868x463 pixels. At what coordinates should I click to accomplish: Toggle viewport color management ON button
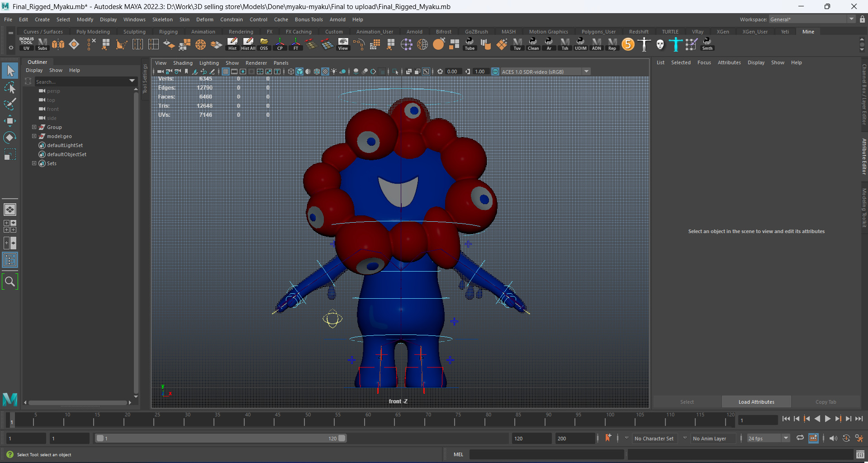tap(495, 72)
